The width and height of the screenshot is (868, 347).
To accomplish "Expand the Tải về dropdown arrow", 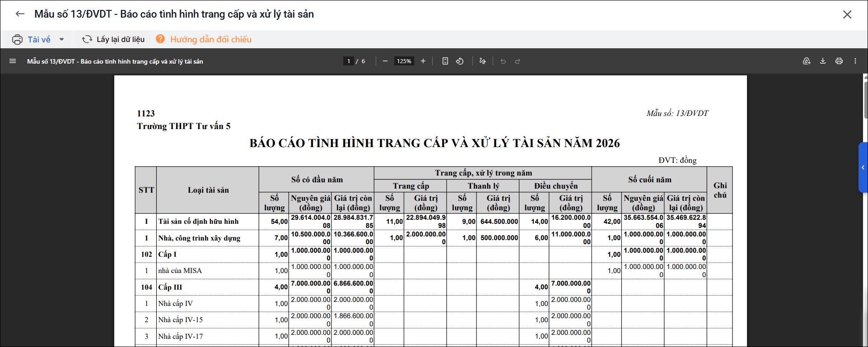I will tap(62, 39).
